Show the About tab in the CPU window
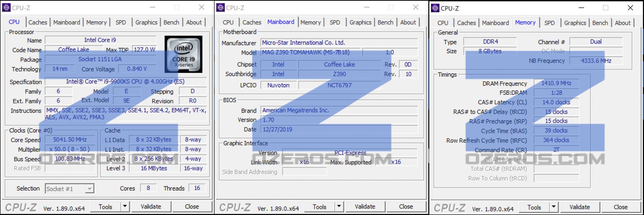The width and height of the screenshot is (644, 215). (x=194, y=22)
